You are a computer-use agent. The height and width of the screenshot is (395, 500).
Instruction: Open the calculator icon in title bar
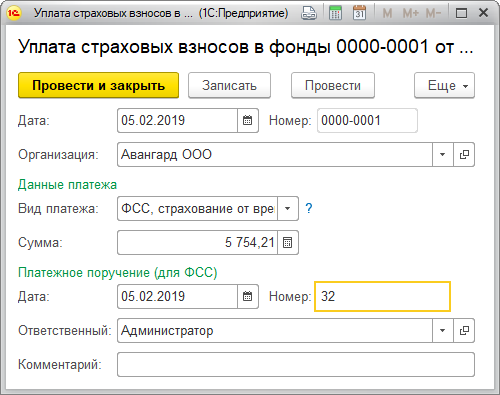[x=335, y=13]
